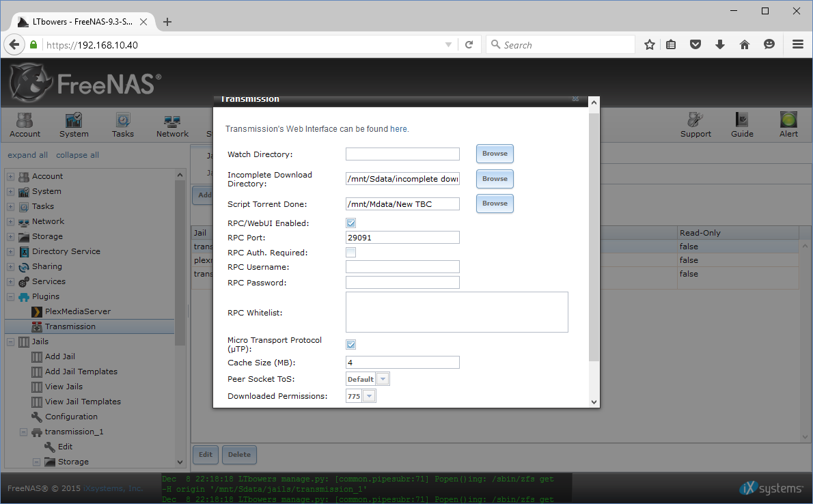The width and height of the screenshot is (813, 504).
Task: Expand the Account tree node
Action: [10, 177]
